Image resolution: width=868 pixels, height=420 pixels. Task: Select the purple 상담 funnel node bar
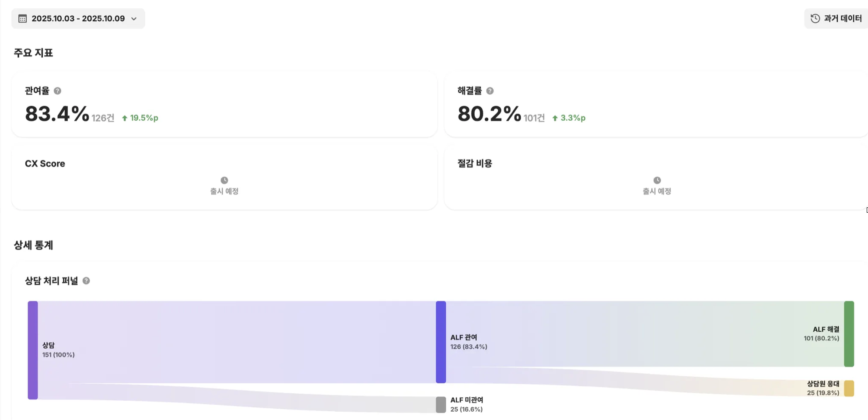pos(33,350)
